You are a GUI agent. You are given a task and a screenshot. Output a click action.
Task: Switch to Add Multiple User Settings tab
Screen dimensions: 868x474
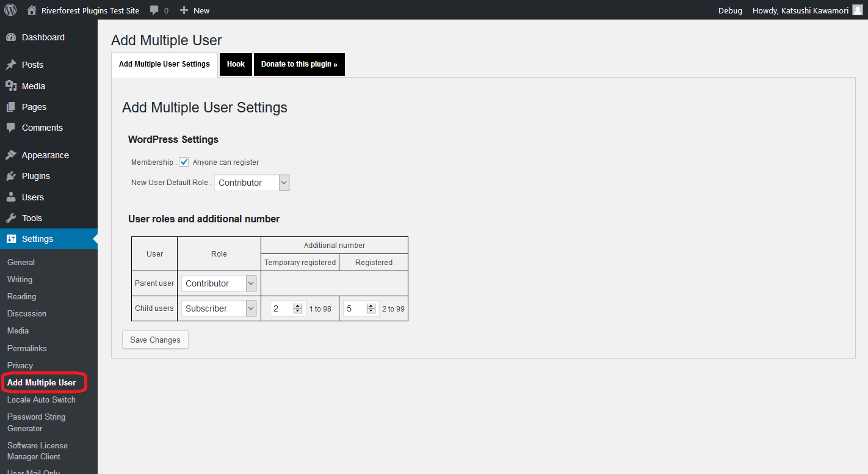pyautogui.click(x=164, y=64)
